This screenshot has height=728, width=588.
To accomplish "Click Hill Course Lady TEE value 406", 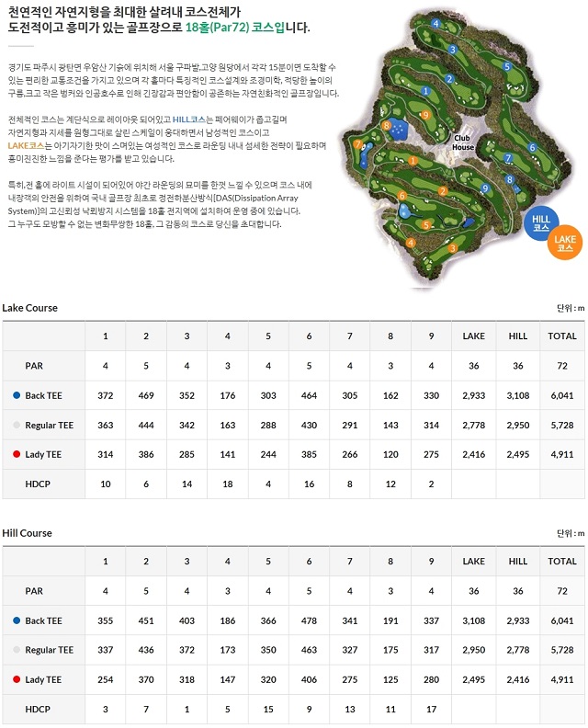I will point(309,679).
